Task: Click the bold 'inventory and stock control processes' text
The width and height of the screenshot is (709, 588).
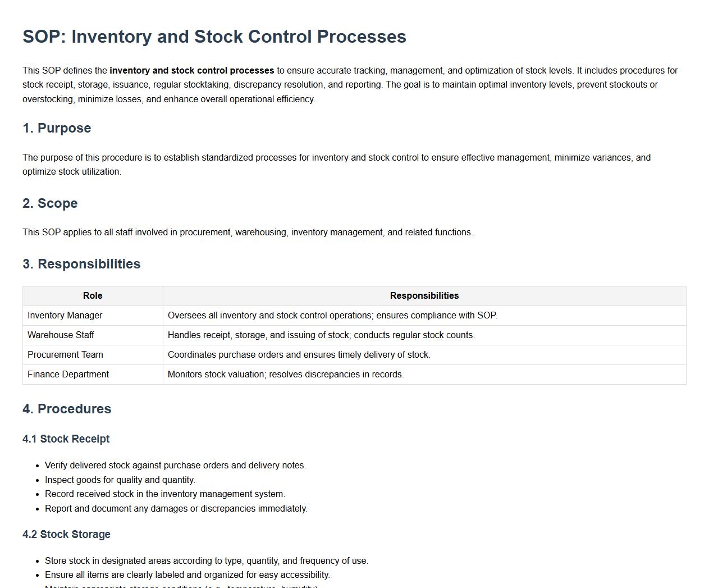Action: point(191,71)
